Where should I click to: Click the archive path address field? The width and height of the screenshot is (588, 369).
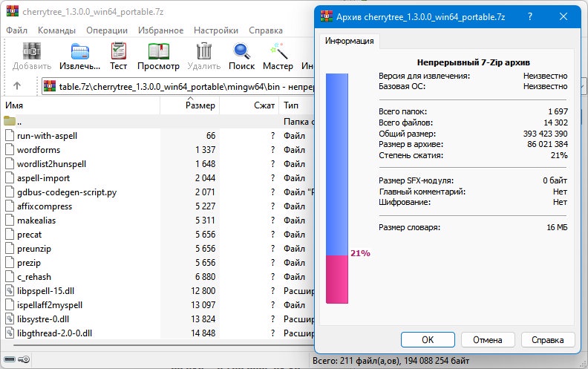click(x=178, y=87)
